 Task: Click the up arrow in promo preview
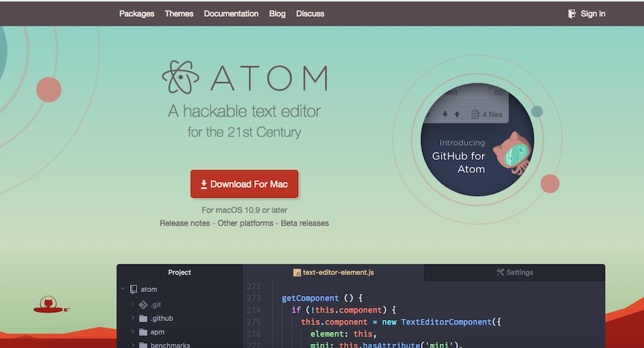click(x=457, y=114)
